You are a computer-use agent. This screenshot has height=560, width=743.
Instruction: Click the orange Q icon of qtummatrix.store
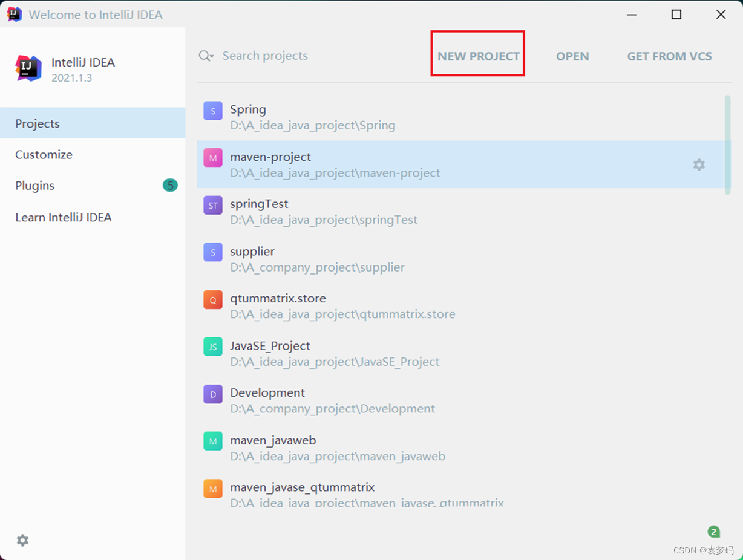coord(213,299)
